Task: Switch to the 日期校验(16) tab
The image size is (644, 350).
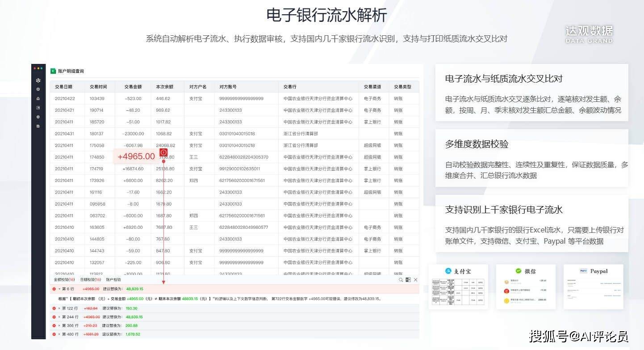Action: pyautogui.click(x=90, y=279)
